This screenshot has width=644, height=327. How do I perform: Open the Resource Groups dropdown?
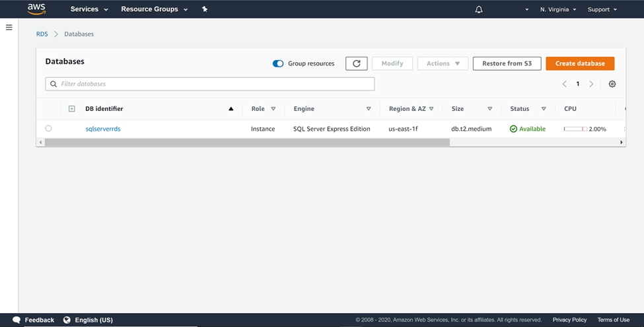pyautogui.click(x=155, y=9)
